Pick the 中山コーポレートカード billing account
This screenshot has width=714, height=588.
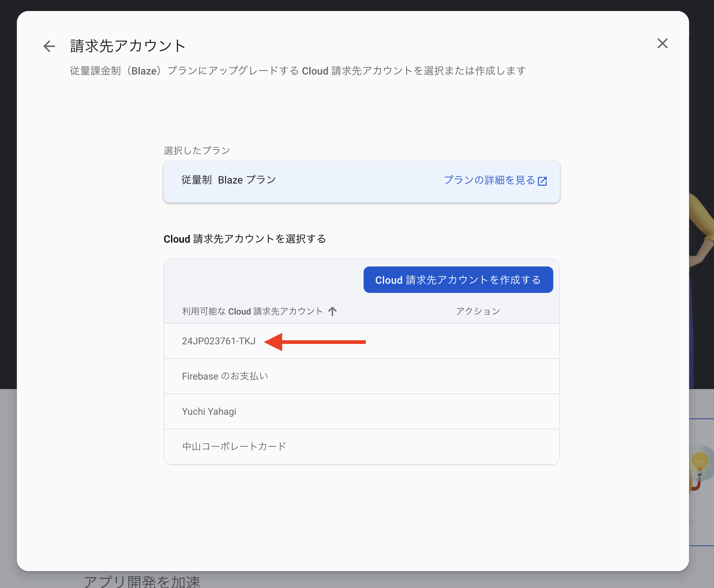tap(234, 446)
